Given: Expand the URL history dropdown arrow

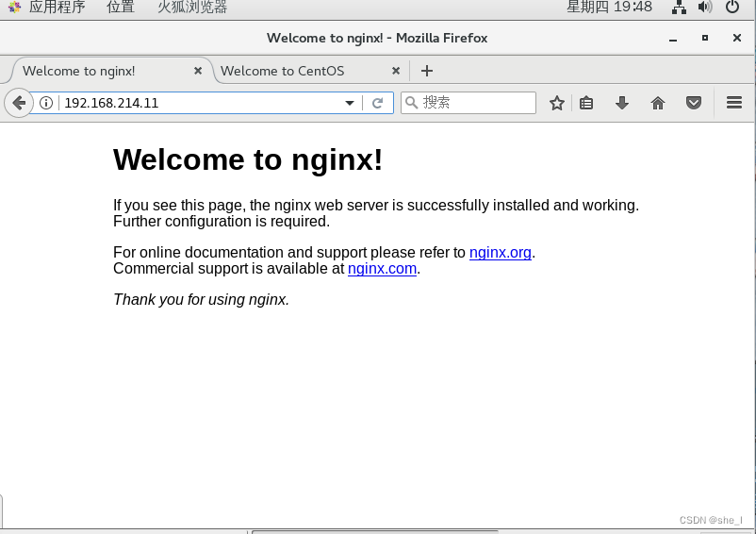Looking at the screenshot, I should point(350,103).
